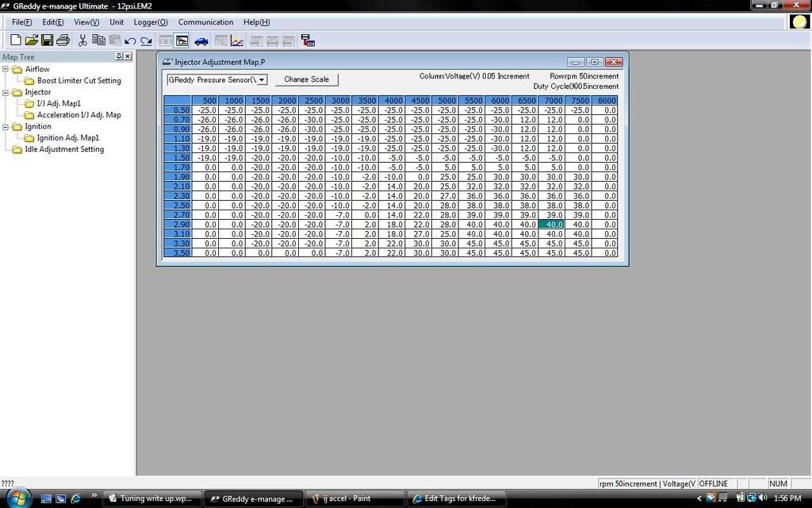Click the red and blue communication toolbar icon

[x=308, y=40]
